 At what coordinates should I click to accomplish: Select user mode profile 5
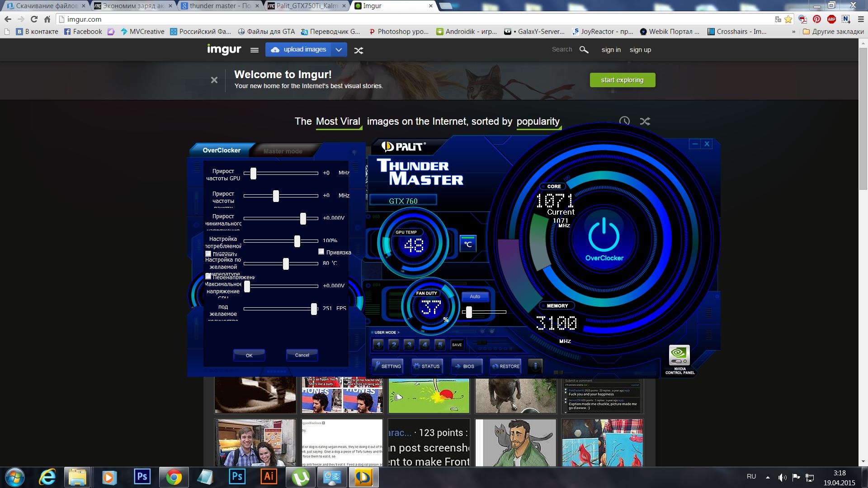[440, 345]
